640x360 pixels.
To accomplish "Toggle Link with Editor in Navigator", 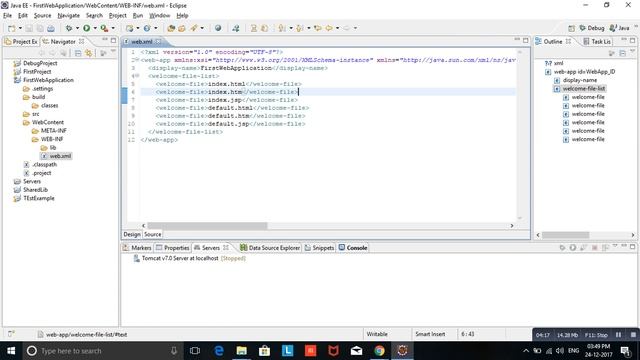I will point(89,53).
